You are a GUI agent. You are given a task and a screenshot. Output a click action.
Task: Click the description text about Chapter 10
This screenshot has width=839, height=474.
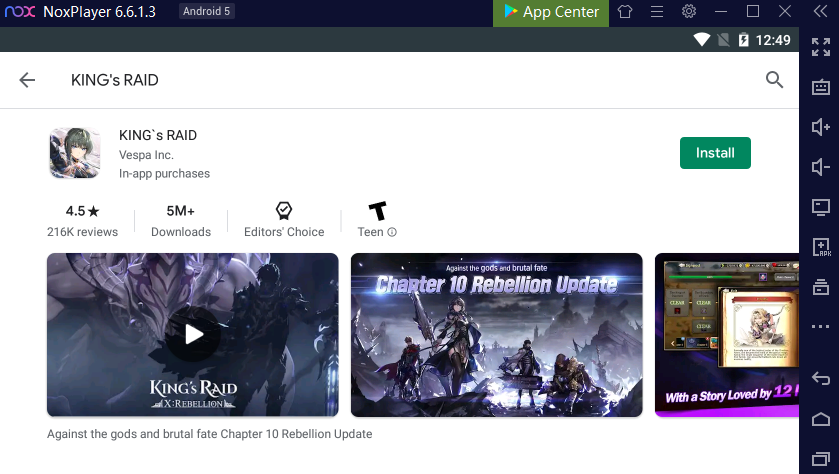click(209, 434)
